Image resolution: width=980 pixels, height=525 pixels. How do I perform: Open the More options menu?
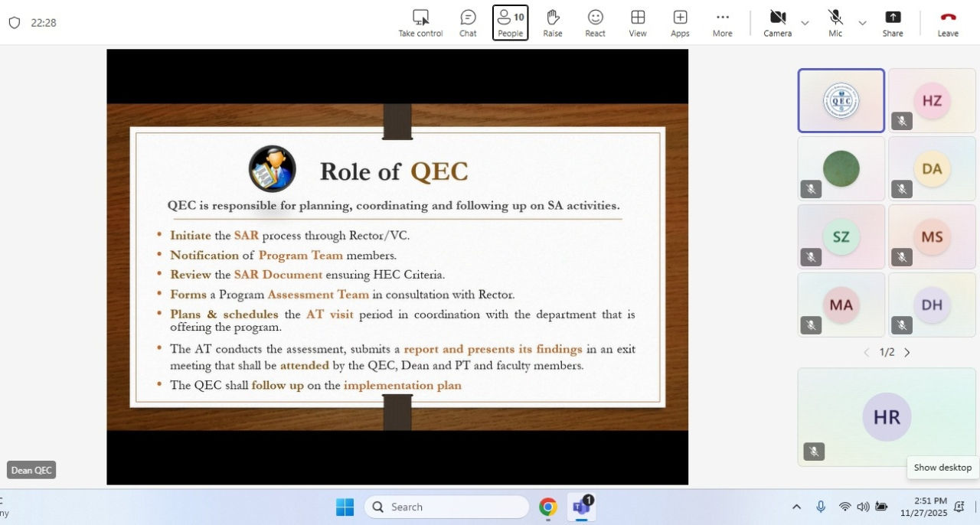(722, 23)
